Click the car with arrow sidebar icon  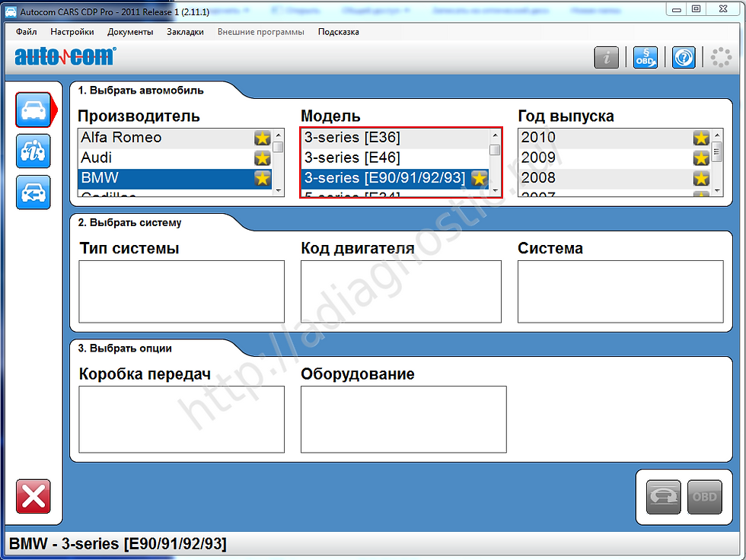[x=33, y=192]
